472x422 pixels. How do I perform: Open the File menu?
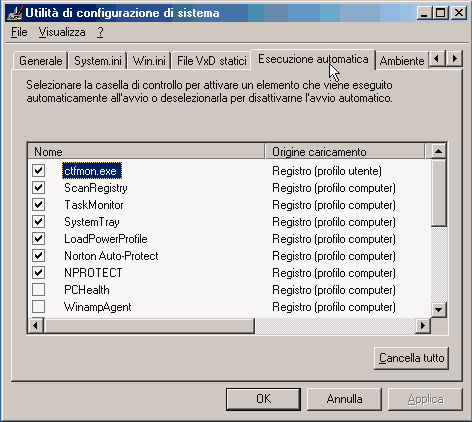point(19,32)
